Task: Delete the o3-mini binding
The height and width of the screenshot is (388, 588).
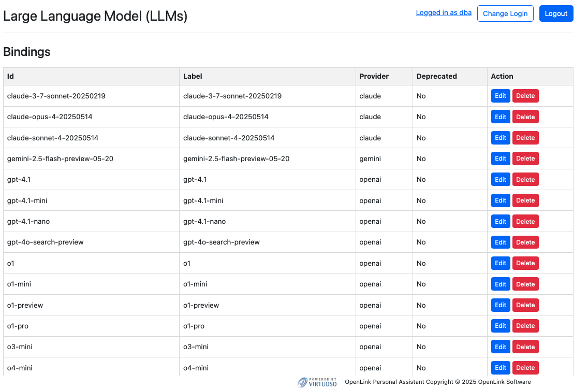Action: point(525,347)
